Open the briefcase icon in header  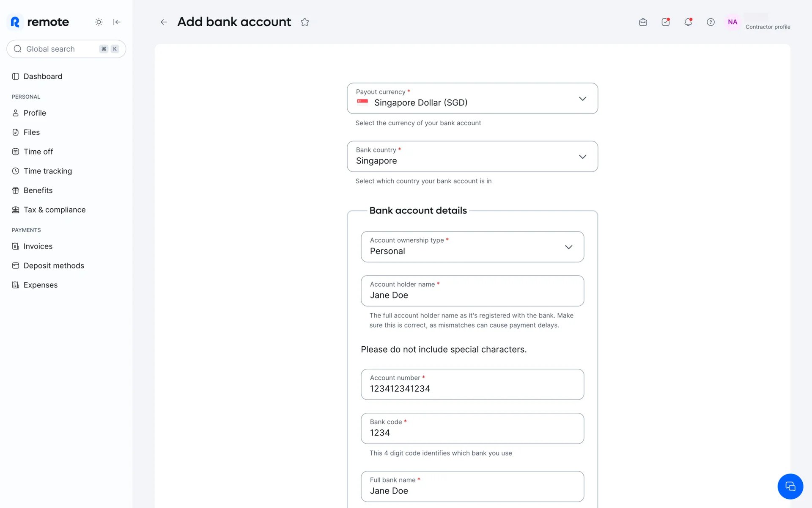point(643,22)
